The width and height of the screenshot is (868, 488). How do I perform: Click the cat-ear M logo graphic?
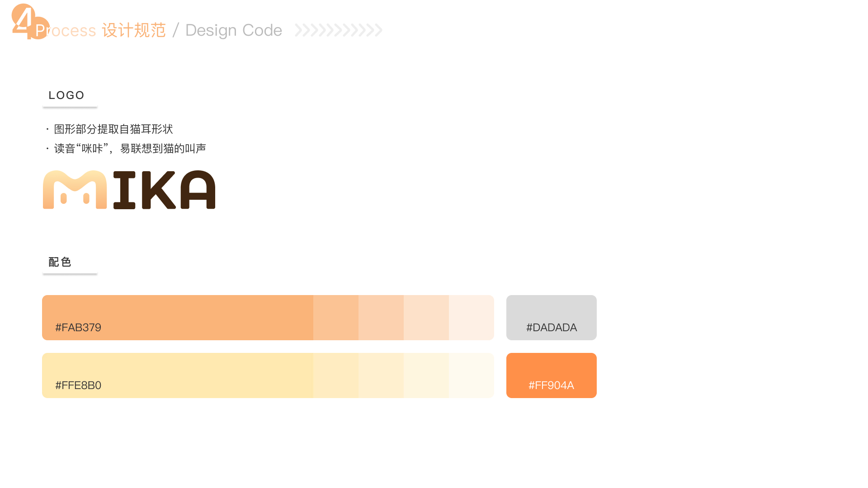click(75, 190)
